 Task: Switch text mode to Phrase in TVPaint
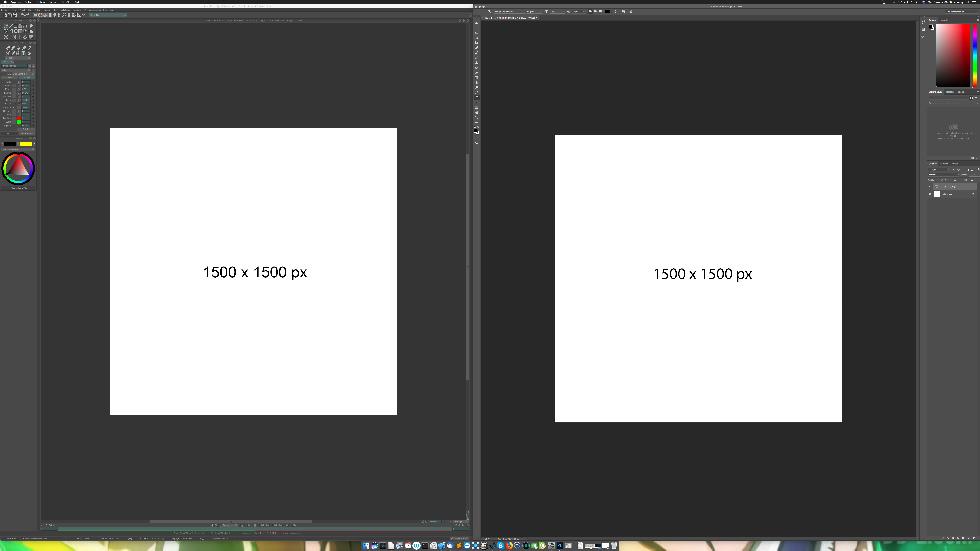point(27,77)
